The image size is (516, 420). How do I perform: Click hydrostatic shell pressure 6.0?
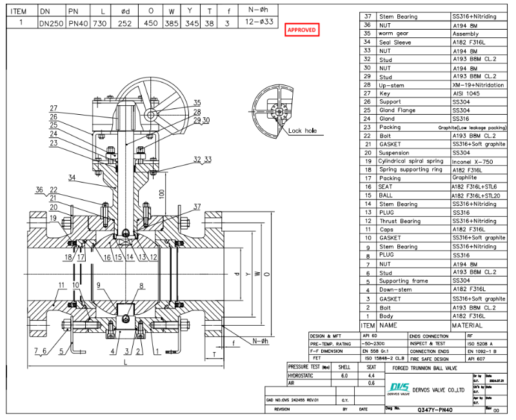344,375
